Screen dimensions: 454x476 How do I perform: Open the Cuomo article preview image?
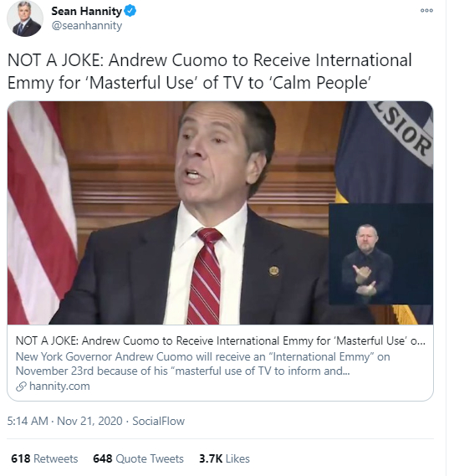point(221,212)
